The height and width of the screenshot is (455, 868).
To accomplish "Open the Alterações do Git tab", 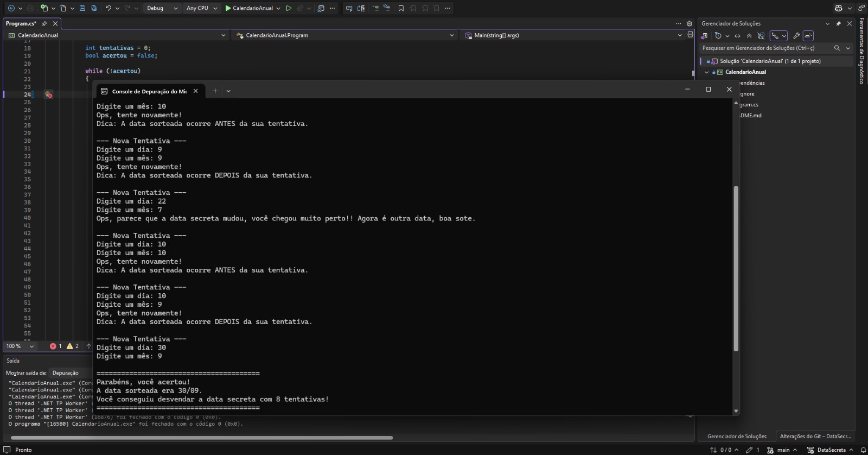I will (x=815, y=436).
